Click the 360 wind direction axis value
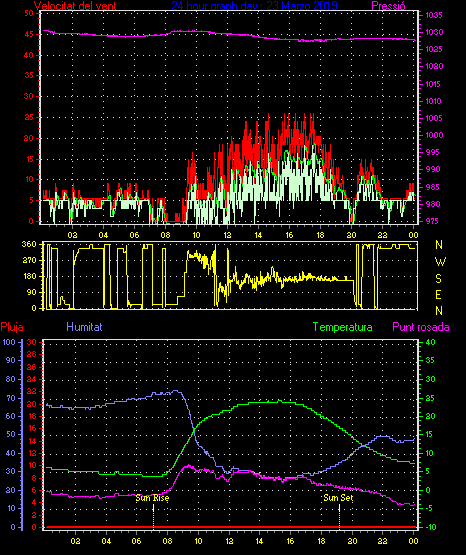The image size is (466, 555). [29, 244]
